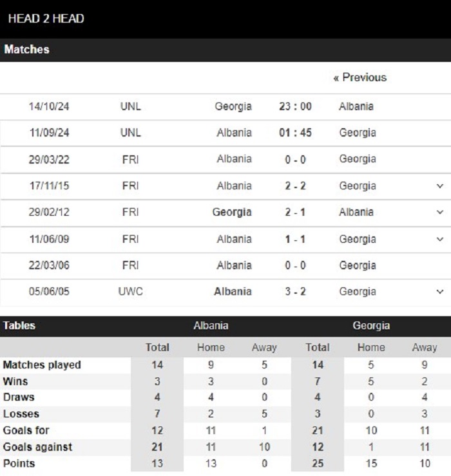Click the 01 : 45 kickoff time
This screenshot has width=451, height=476.
coord(295,133)
